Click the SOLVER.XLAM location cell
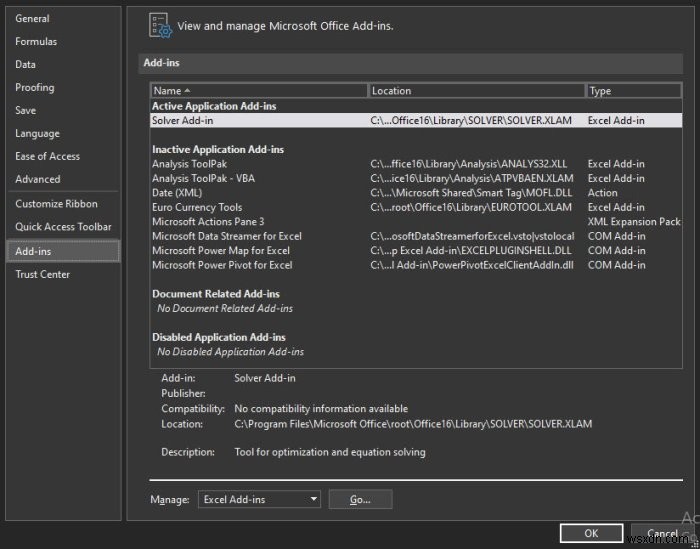 (x=471, y=121)
